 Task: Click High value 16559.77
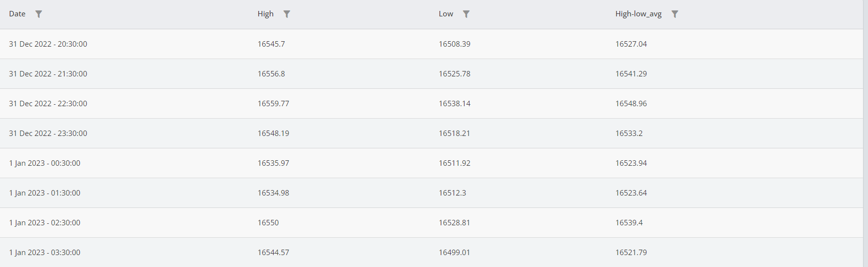pos(273,103)
